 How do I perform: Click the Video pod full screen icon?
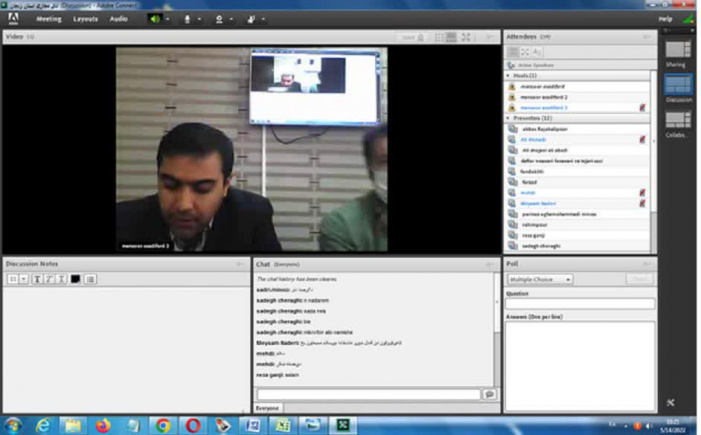[x=465, y=37]
